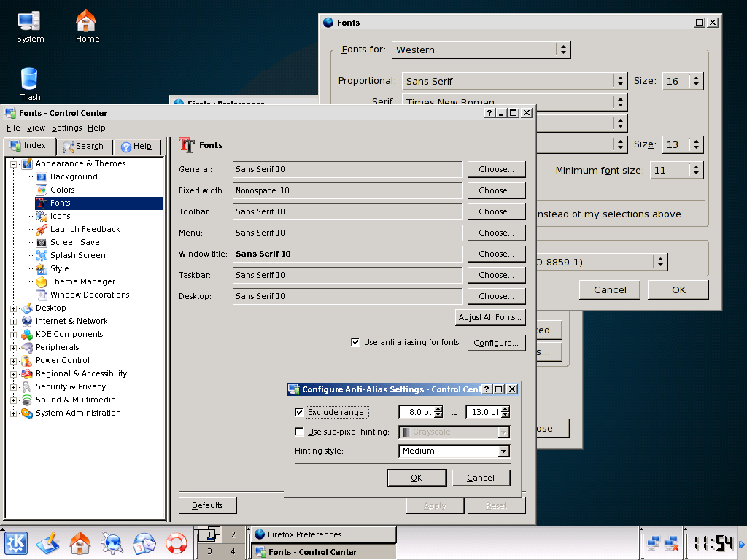Activate Firefox Preferences taskbar entry
Viewport: 747px width, 560px height.
coord(323,534)
